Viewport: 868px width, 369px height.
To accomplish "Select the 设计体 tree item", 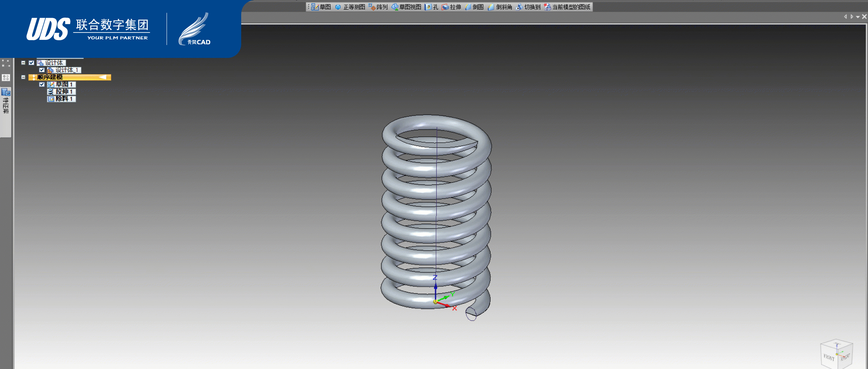I will click(51, 63).
